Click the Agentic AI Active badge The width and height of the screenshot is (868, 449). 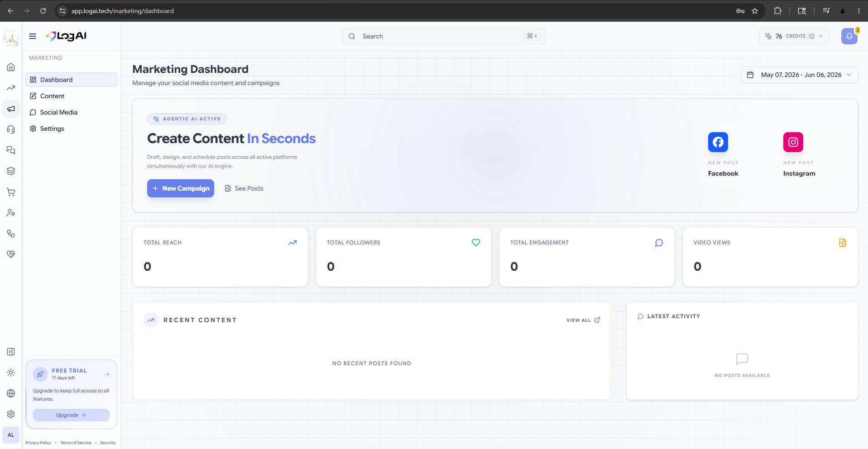pyautogui.click(x=187, y=119)
